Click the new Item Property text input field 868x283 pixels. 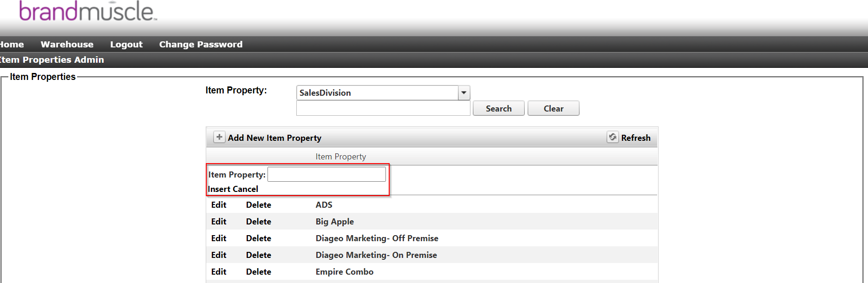pyautogui.click(x=326, y=174)
